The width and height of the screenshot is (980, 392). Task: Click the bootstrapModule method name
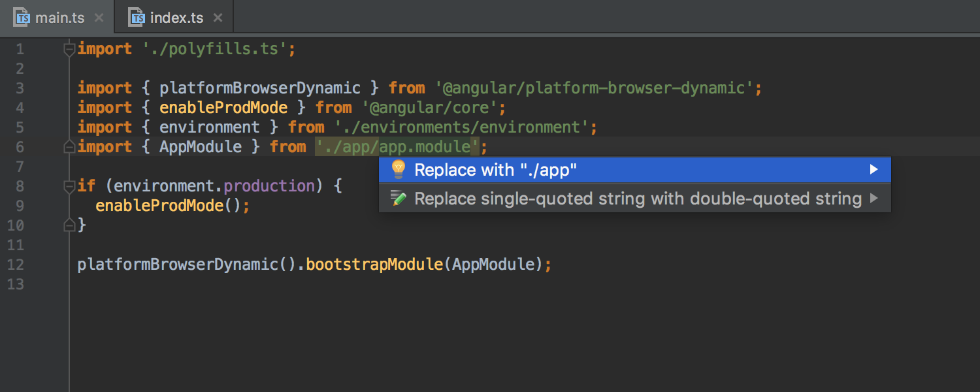click(374, 265)
